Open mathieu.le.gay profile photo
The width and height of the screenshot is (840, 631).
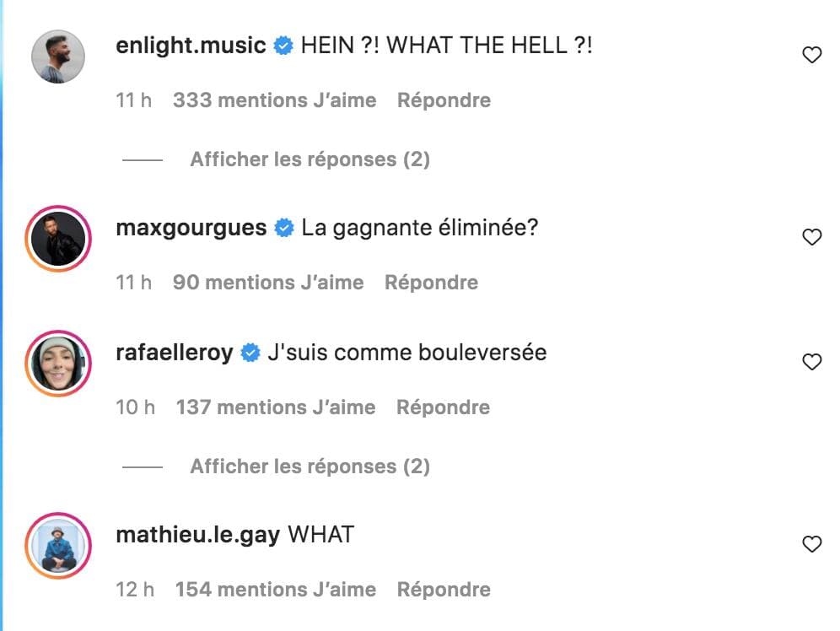[x=58, y=546]
